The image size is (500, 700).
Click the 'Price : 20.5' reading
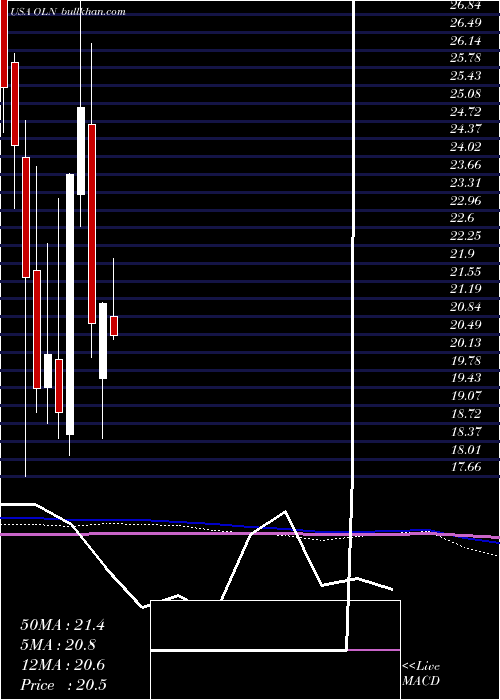coord(63,685)
